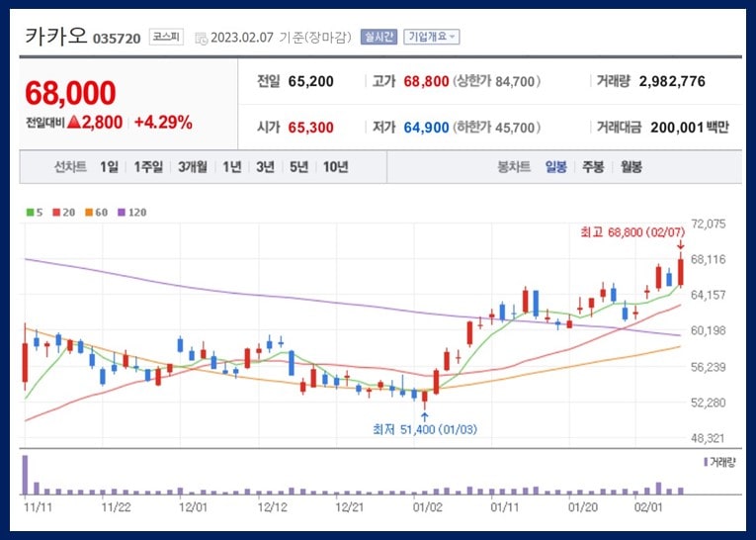Click the stock code 035720
Screen dimensions: 756x540
tap(117, 39)
